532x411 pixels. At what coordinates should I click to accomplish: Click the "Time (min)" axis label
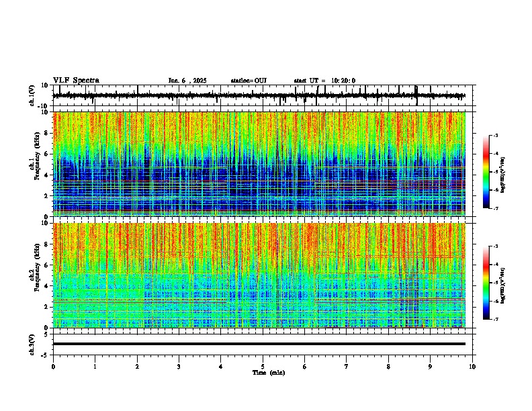(269, 373)
